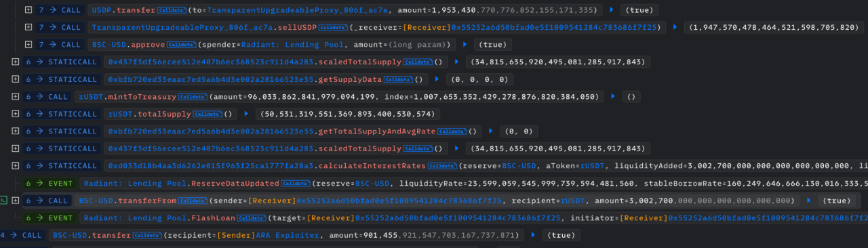Expand the getSupplyData staticcall row

16,79
